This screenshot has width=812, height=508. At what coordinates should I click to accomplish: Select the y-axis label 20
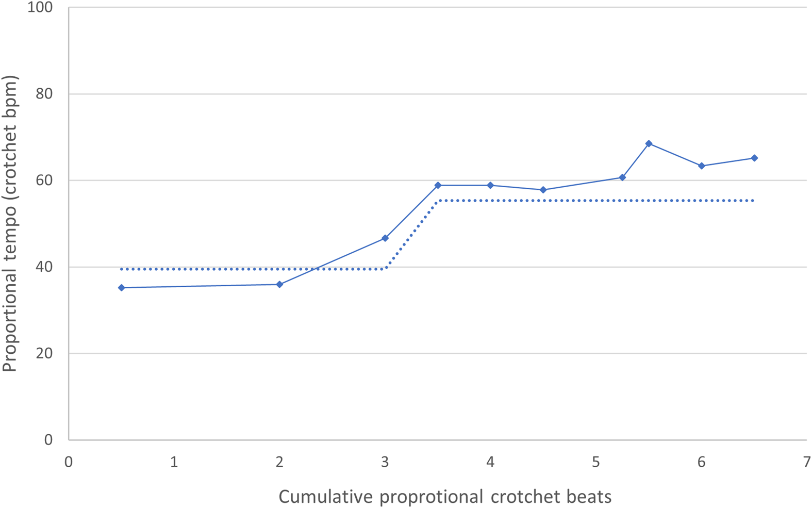[44, 354]
